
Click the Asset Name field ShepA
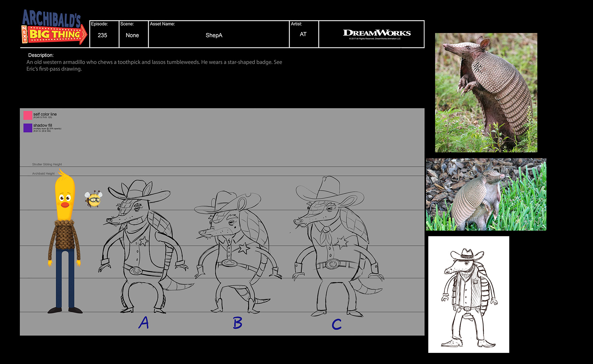[214, 35]
